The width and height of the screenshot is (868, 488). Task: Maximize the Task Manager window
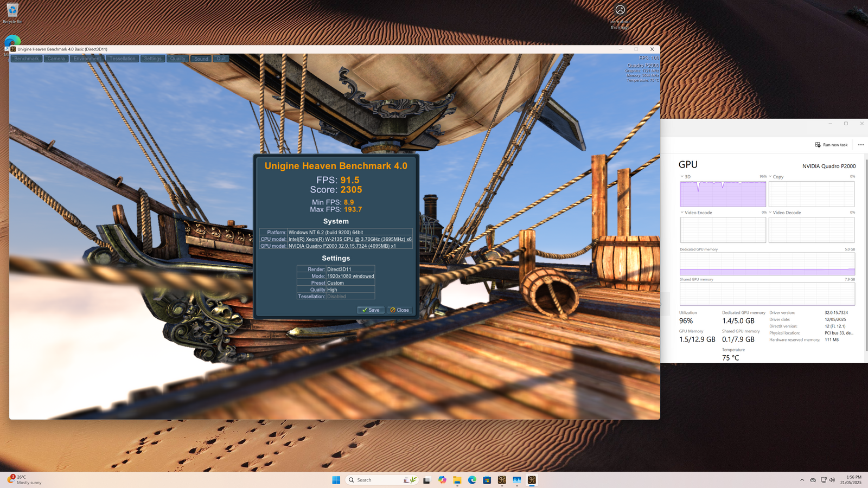[846, 124]
